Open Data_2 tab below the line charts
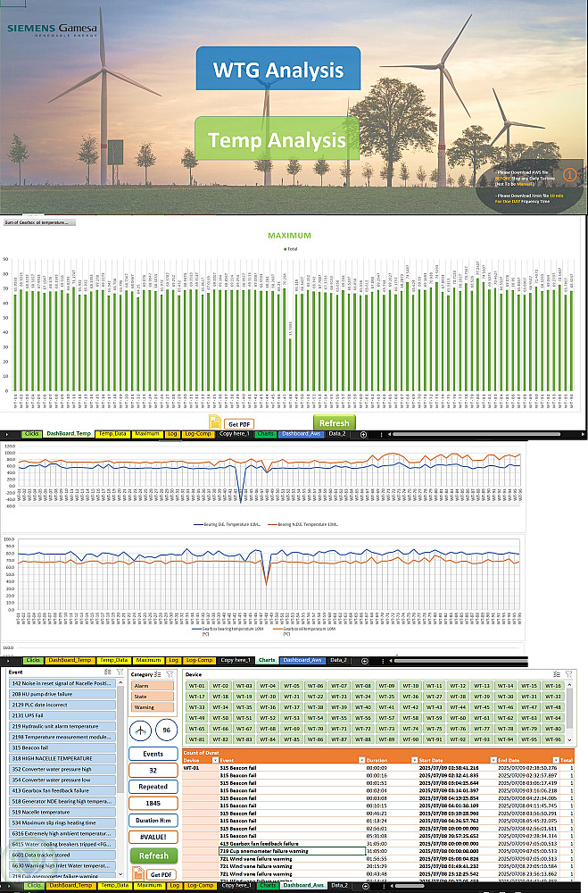588x893 pixels. [x=338, y=661]
